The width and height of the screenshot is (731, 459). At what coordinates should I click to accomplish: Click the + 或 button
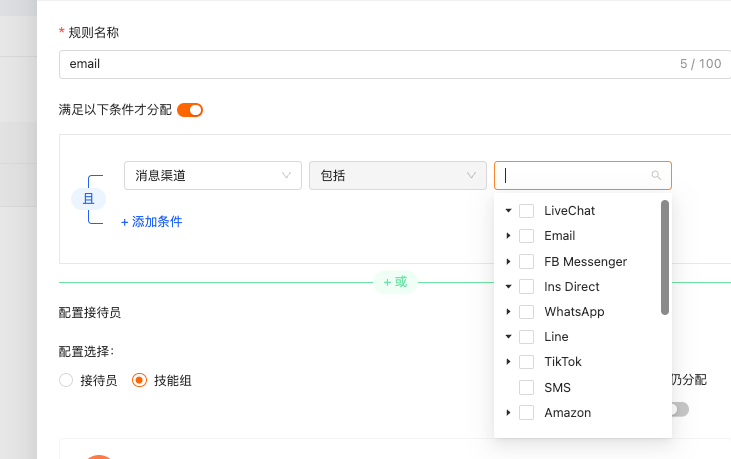click(x=395, y=282)
